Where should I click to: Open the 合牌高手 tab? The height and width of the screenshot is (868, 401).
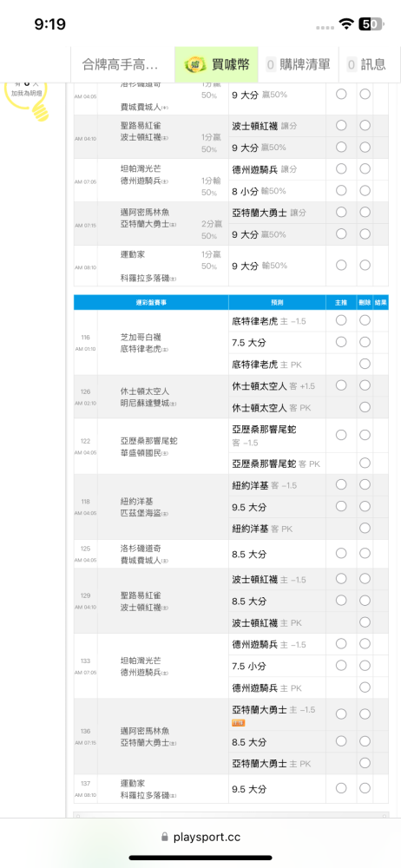tap(120, 65)
